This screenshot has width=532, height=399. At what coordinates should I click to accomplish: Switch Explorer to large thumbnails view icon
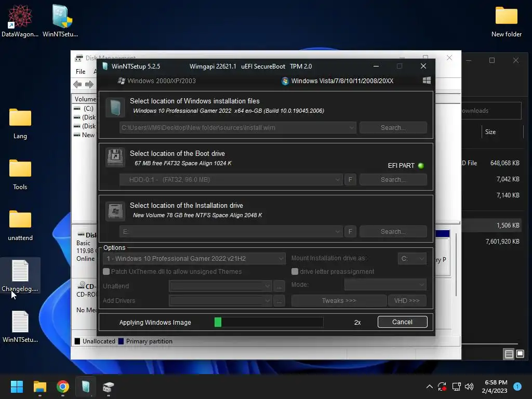[x=520, y=354]
